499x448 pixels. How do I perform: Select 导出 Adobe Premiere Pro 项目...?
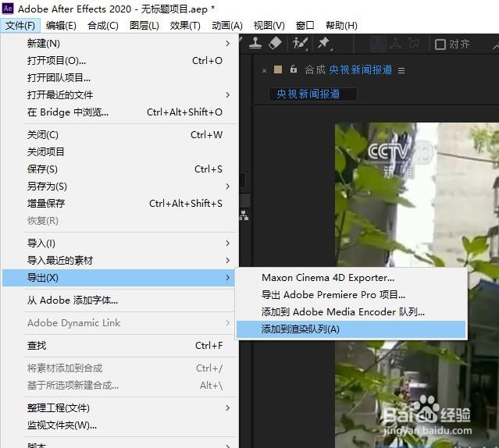point(351,295)
